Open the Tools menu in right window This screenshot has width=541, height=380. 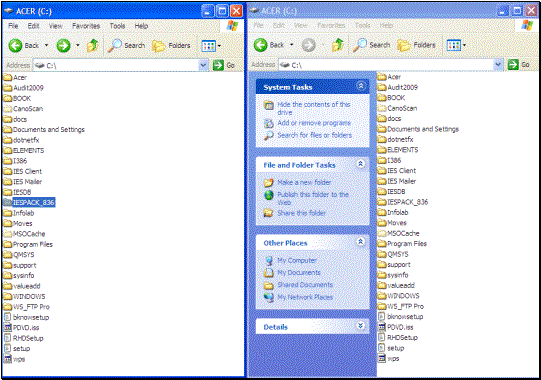(x=362, y=25)
